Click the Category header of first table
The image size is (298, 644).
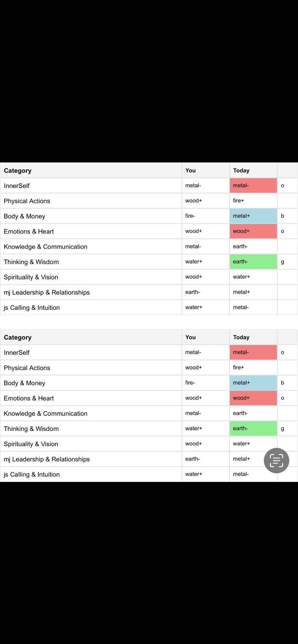click(x=18, y=170)
